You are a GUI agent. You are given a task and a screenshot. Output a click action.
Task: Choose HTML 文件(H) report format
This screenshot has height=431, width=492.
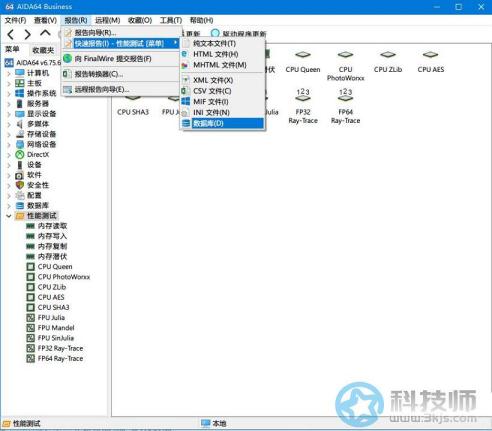pyautogui.click(x=223, y=54)
